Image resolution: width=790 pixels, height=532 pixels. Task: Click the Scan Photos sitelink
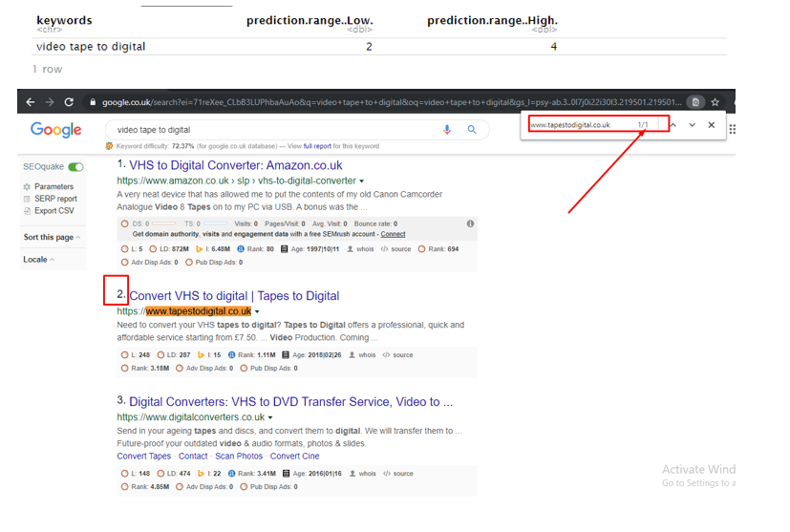[x=239, y=456]
